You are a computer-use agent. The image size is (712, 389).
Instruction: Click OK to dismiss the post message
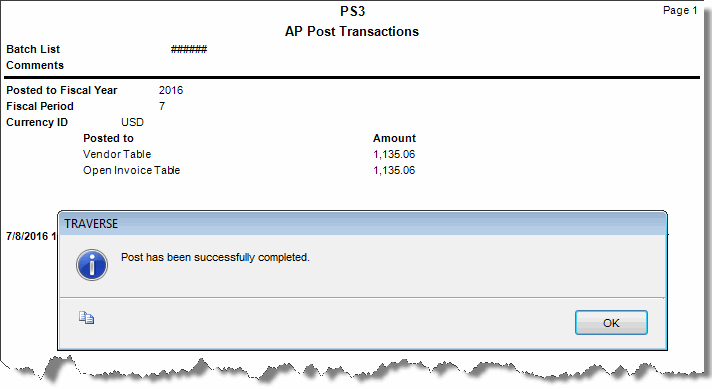[x=611, y=323]
